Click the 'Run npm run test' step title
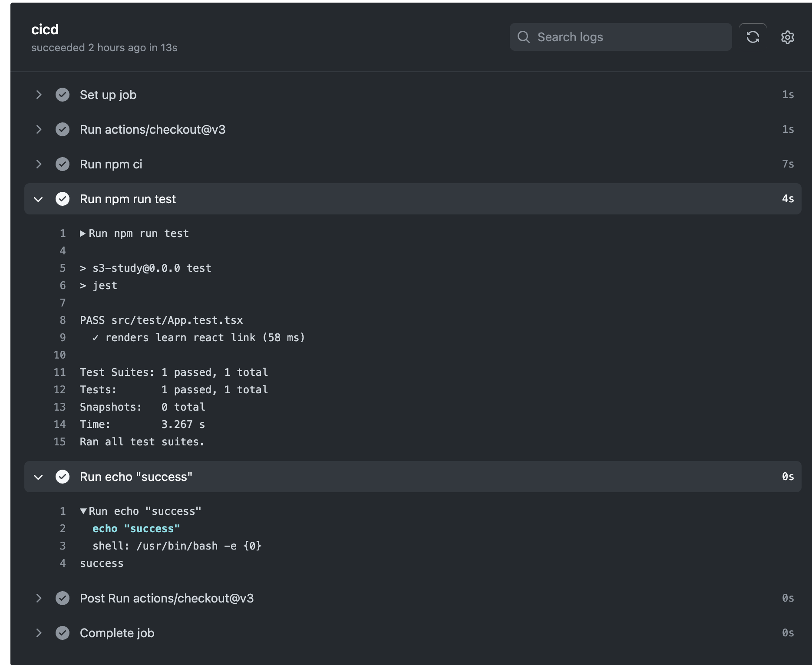812x665 pixels. (128, 199)
